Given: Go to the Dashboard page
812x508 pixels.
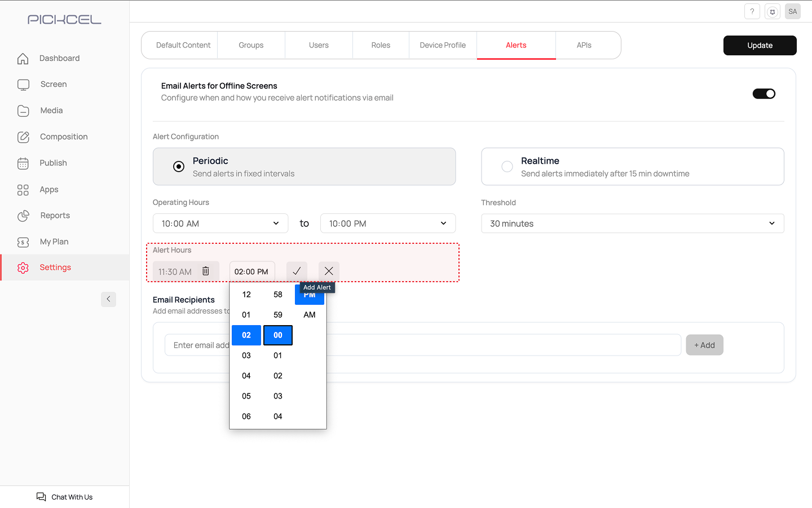Looking at the screenshot, I should pos(59,58).
